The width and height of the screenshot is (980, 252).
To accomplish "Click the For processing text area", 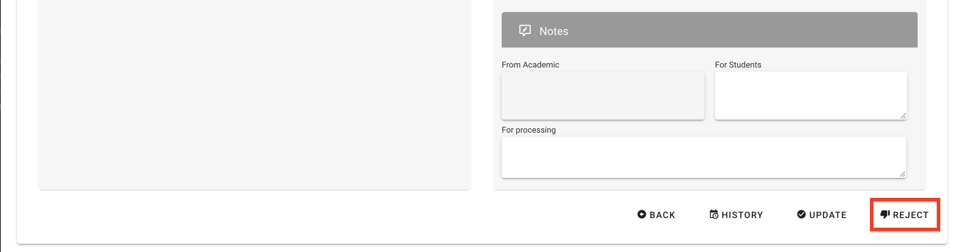I will coord(704,157).
